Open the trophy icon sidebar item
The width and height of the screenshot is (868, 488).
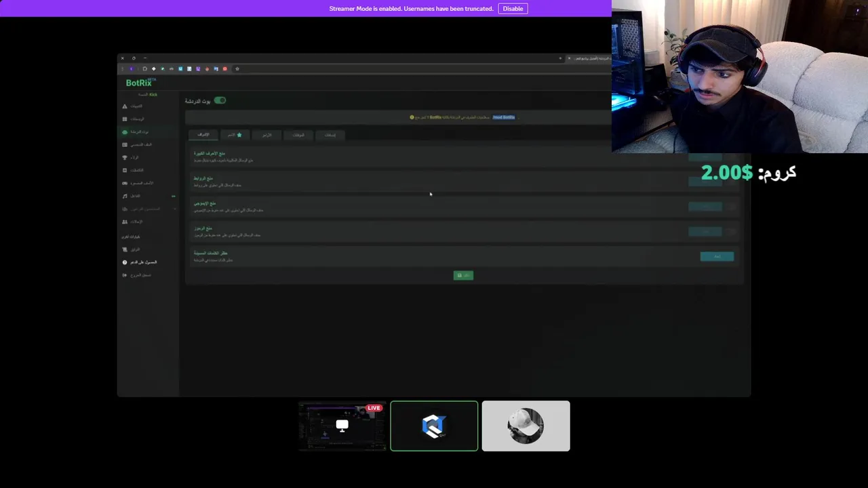(x=125, y=157)
